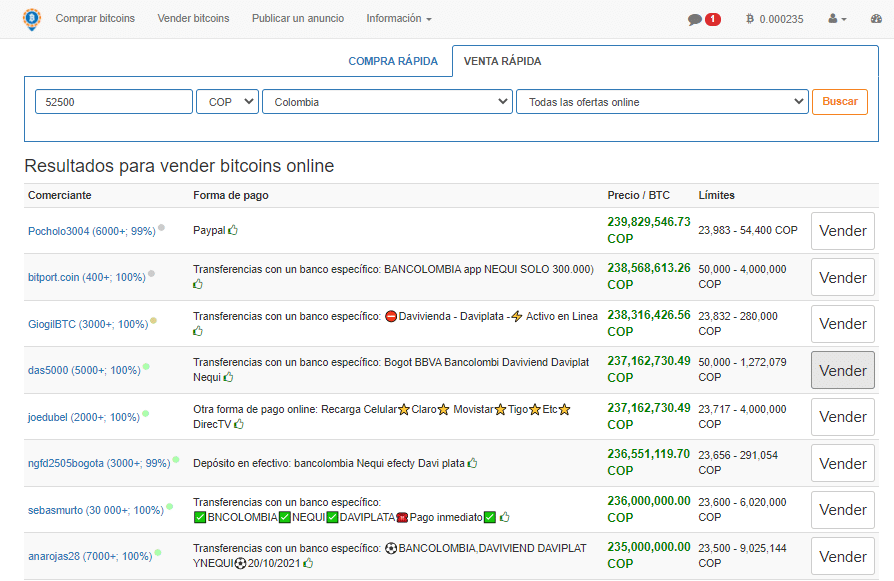Screen dimensions: 894x581
Task: Switch to the COMPRA RÁPIDA tab
Action: (x=393, y=61)
